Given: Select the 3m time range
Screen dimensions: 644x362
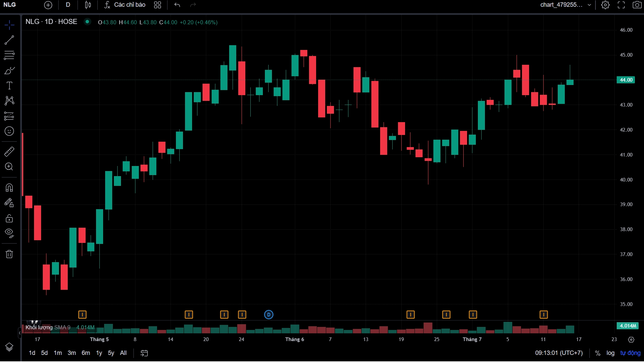Looking at the screenshot, I should pyautogui.click(x=72, y=353).
